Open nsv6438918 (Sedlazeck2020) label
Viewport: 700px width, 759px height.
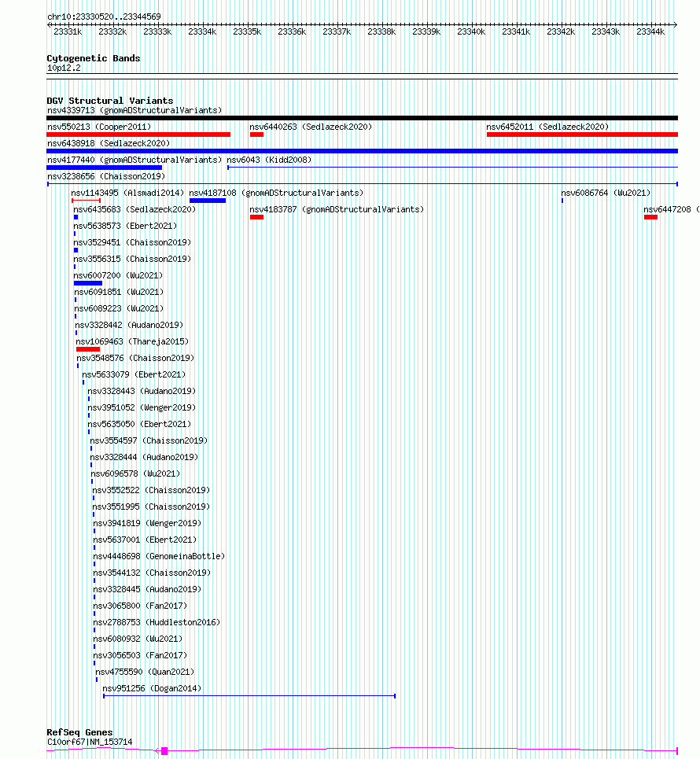109,143
